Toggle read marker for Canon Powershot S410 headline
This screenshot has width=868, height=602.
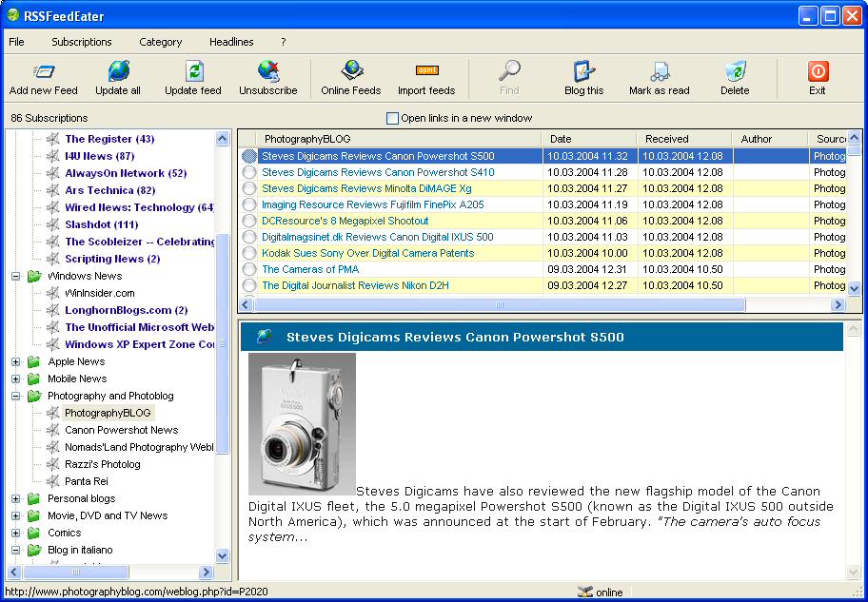tap(249, 173)
